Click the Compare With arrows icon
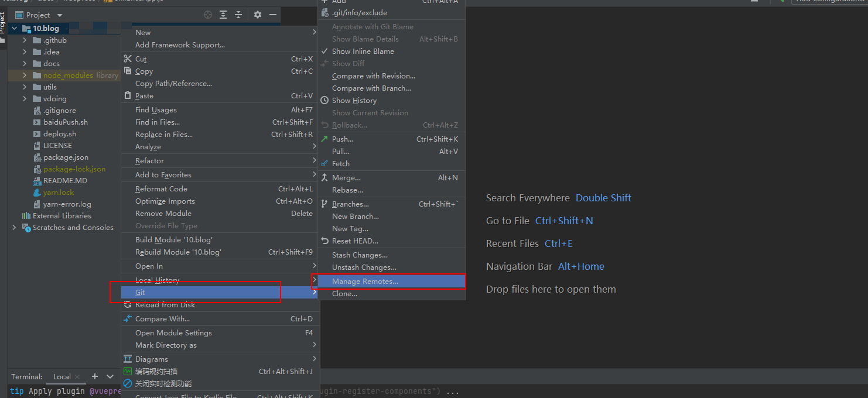Viewport: 868px width, 398px height. [x=128, y=318]
